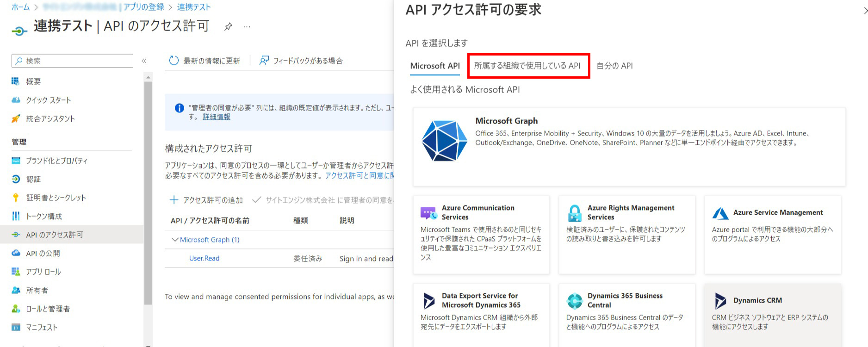Image resolution: width=868 pixels, height=347 pixels.
Task: Click the Dynamics CRM icon
Action: click(720, 301)
